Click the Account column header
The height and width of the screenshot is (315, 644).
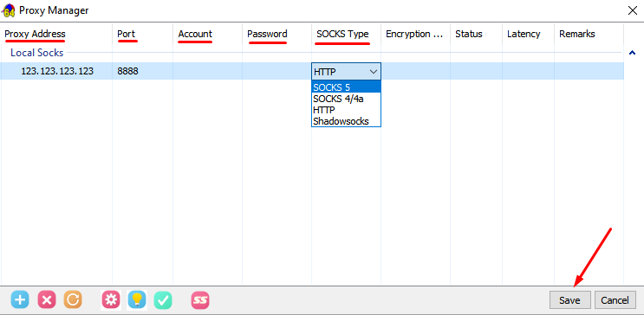207,34
